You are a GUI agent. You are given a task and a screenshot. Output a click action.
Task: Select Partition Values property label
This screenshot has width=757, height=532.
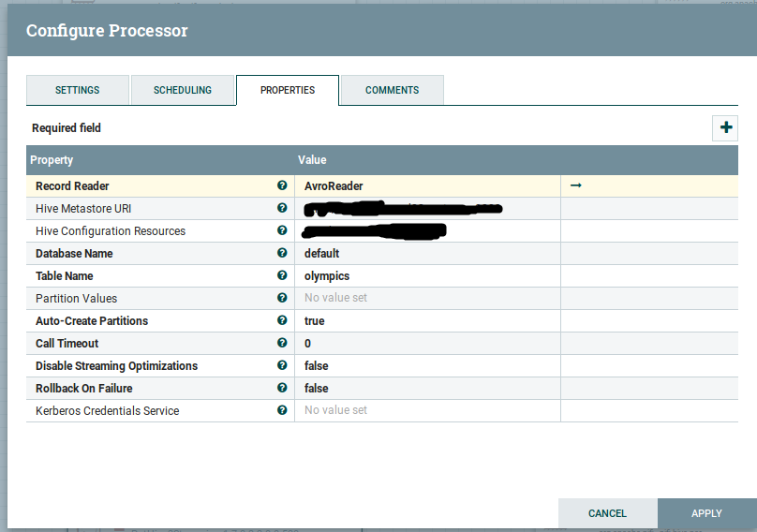click(76, 299)
